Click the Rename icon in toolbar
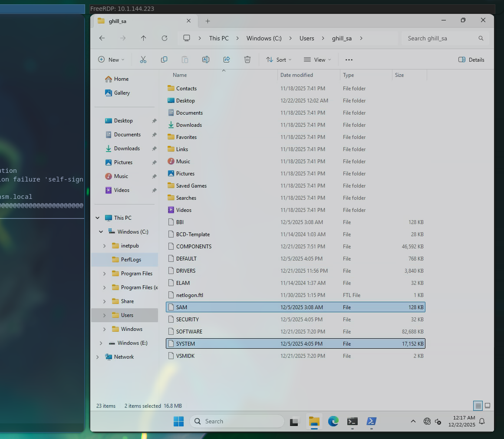Screen dimensions: 504x439 [206, 59]
